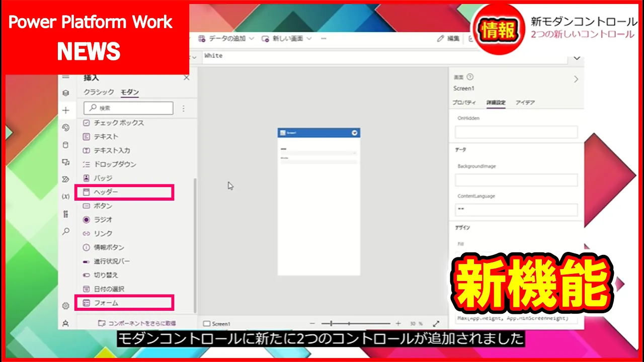This screenshot has height=362, width=644.
Task: Close the Insert pane with X
Action: [x=187, y=77]
